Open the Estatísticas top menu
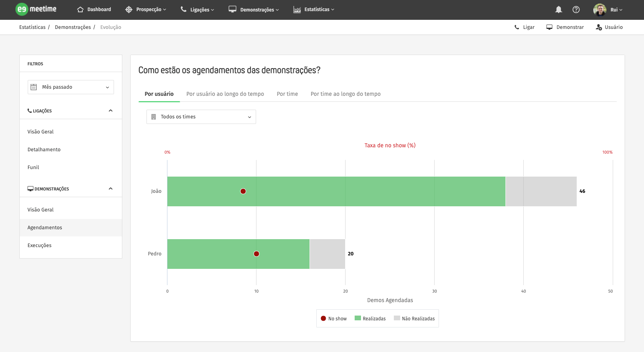This screenshot has width=644, height=352. (x=313, y=10)
